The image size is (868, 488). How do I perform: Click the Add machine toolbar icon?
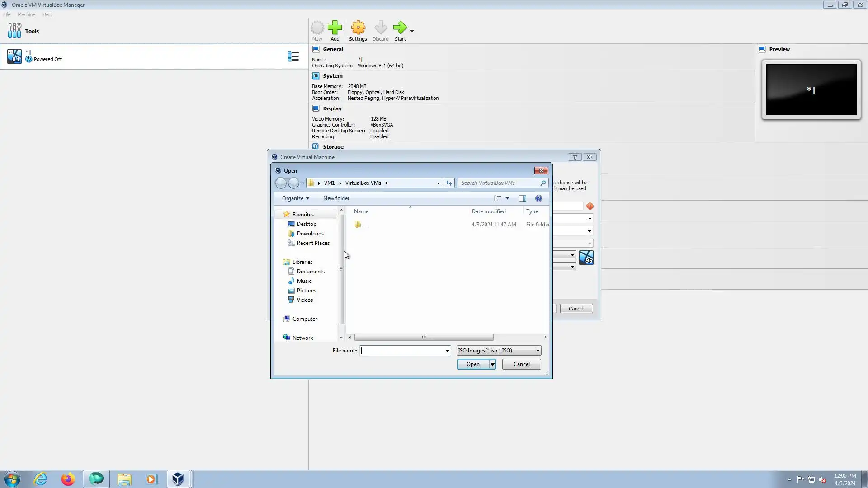335,28
